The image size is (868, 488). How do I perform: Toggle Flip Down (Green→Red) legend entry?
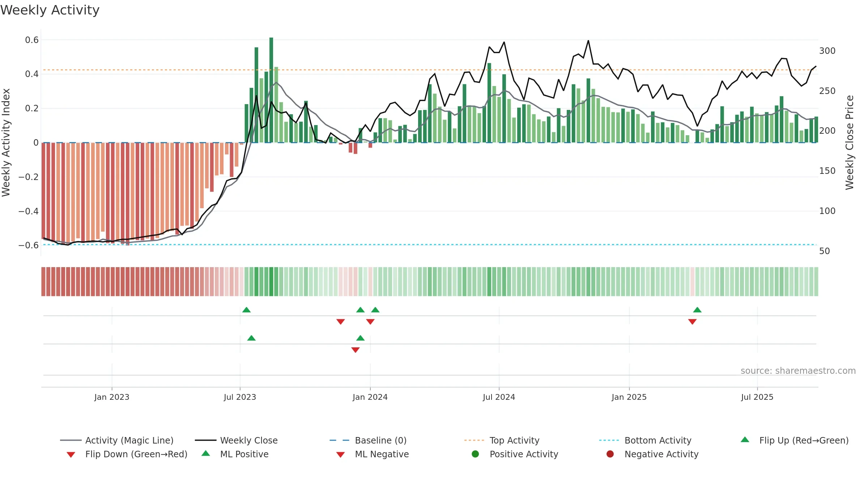pos(127,454)
